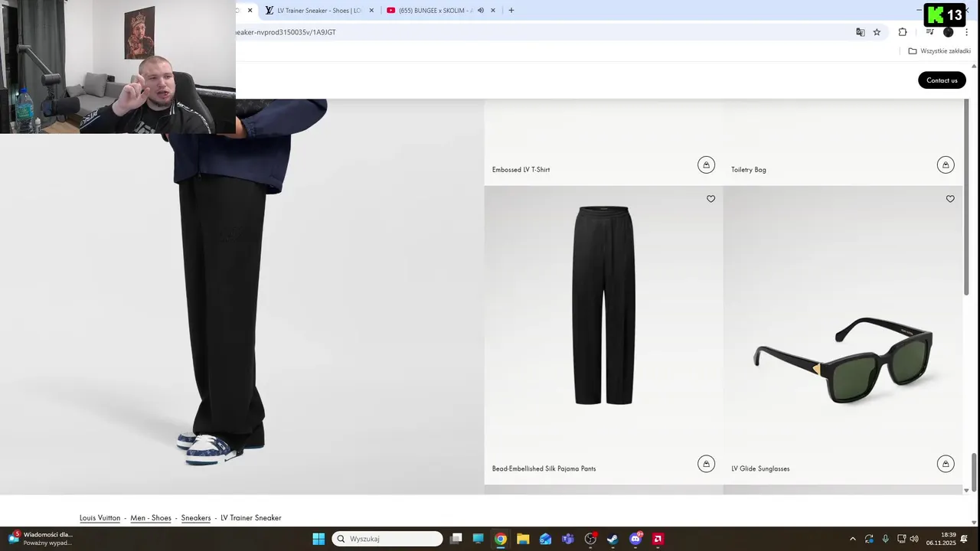The image size is (980, 551).
Task: Bookmark this page with the star
Action: 877,32
